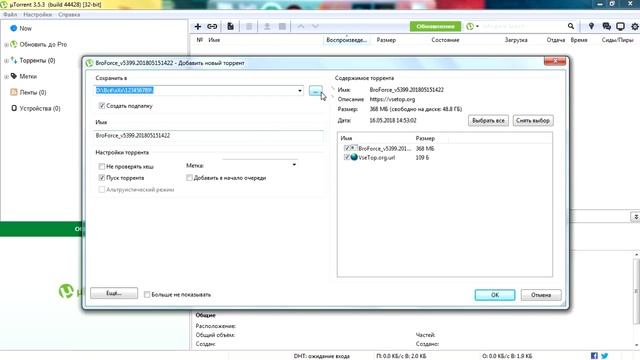Open the Facebook icon in status bar
The image size is (640, 360).
[594, 356]
